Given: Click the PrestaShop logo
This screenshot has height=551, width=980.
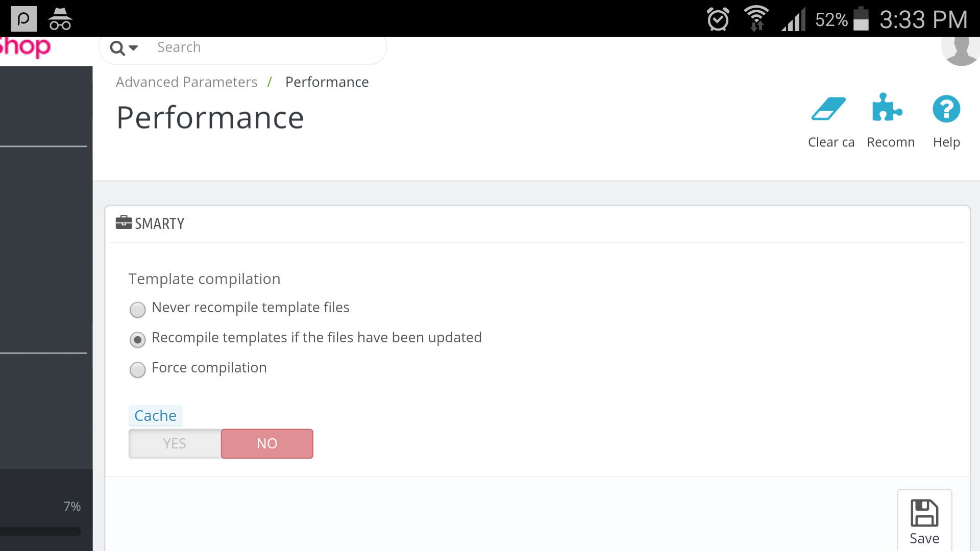Looking at the screenshot, I should (26, 47).
